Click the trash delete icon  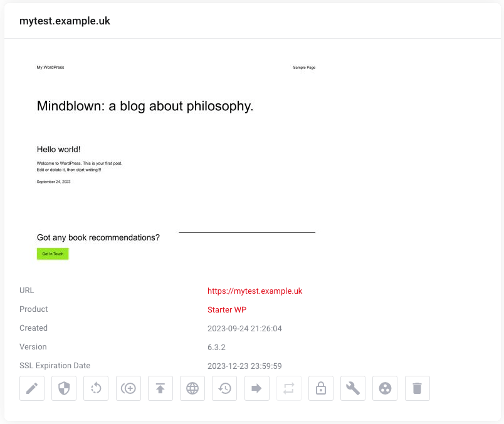(417, 388)
